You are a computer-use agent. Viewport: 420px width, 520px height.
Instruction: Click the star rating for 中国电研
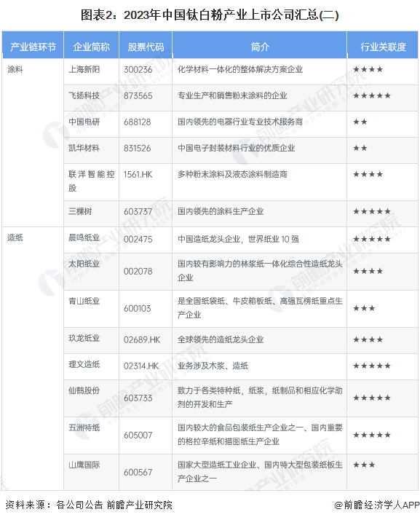(360, 122)
